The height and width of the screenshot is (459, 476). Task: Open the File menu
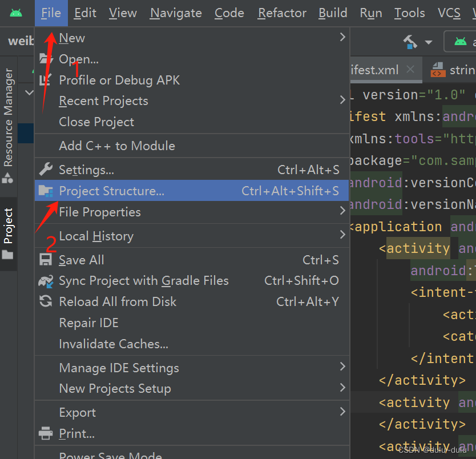51,13
